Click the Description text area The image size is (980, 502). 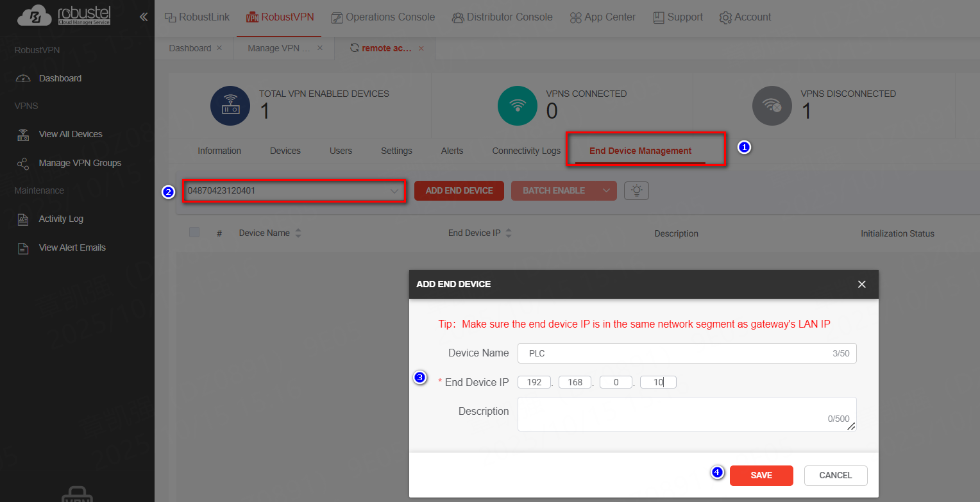point(686,414)
